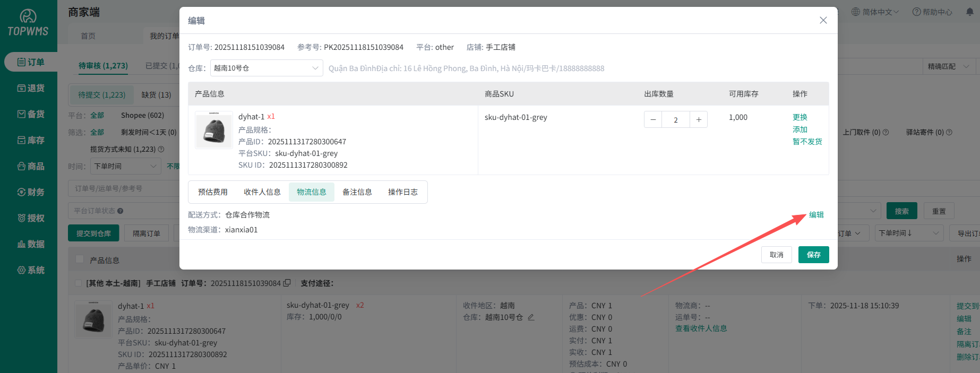Open the 数据 data section in sidebar
This screenshot has width=980, height=373.
point(31,244)
